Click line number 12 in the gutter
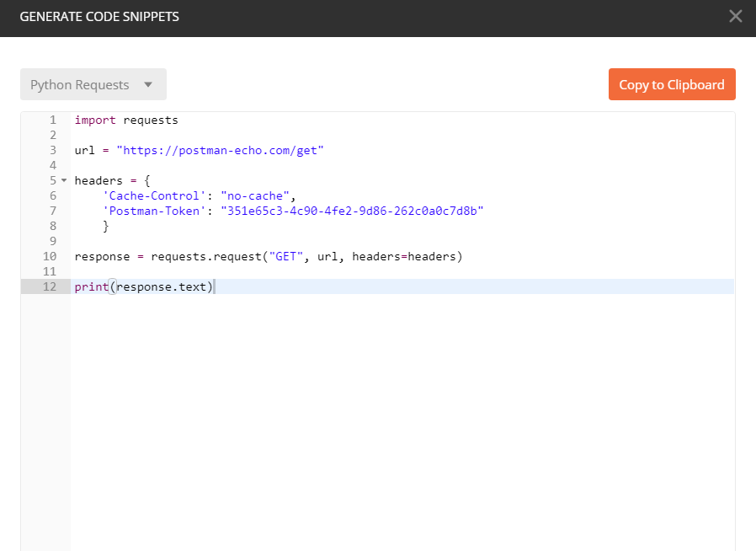The width and height of the screenshot is (756, 551). coord(50,286)
